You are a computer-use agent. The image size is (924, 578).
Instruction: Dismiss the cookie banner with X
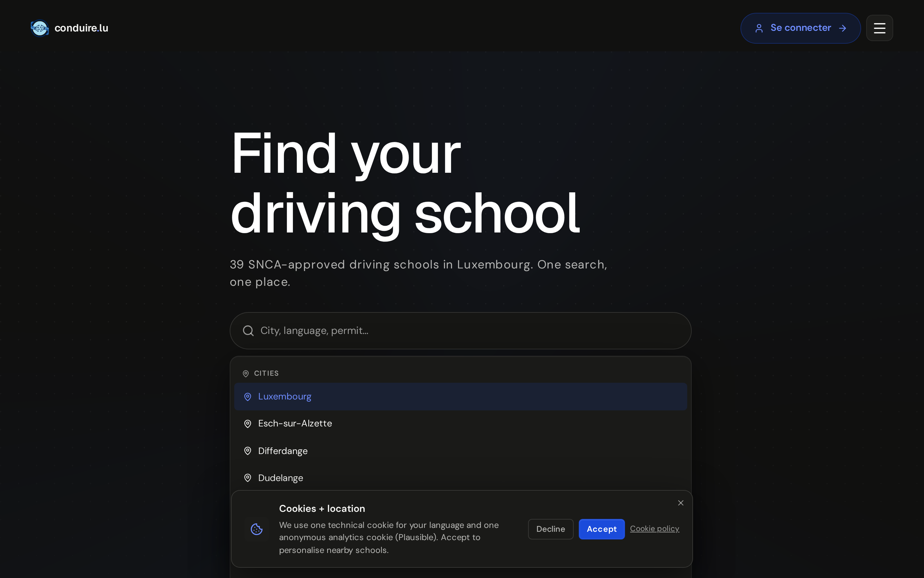coord(680,503)
